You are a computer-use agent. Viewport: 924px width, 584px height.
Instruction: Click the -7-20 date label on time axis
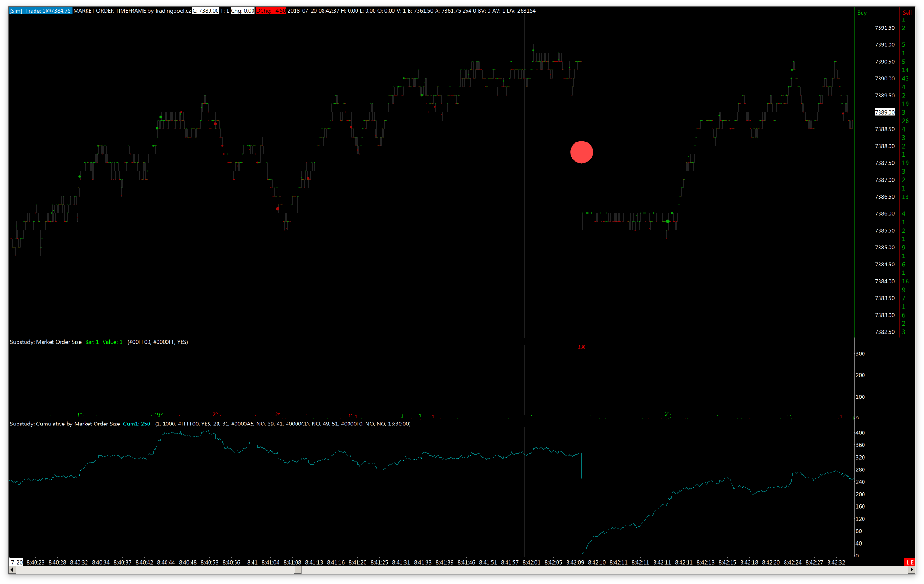[16, 562]
